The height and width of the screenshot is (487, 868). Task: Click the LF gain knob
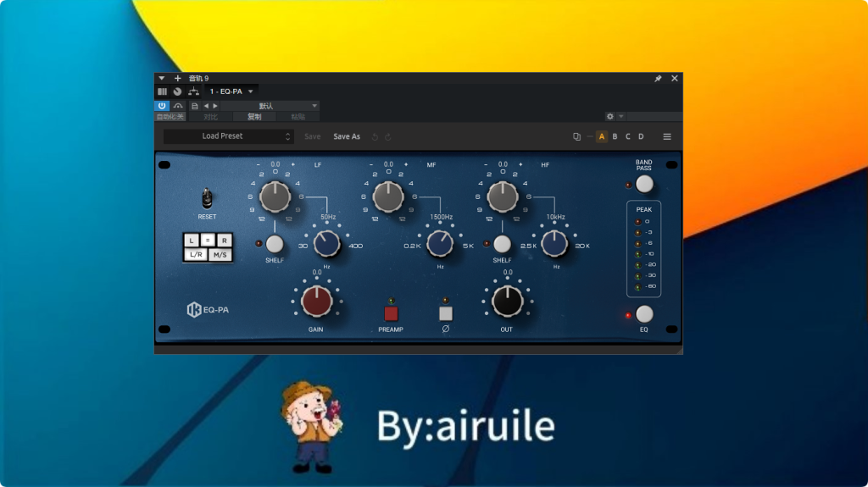tap(275, 196)
